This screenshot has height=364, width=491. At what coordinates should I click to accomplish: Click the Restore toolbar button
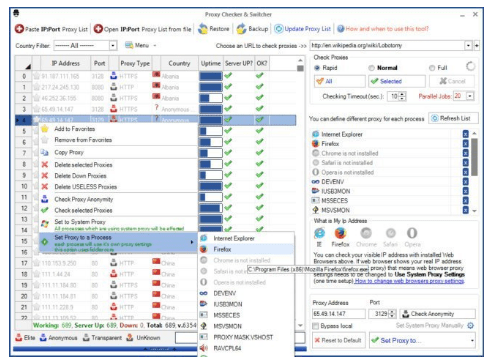click(214, 29)
